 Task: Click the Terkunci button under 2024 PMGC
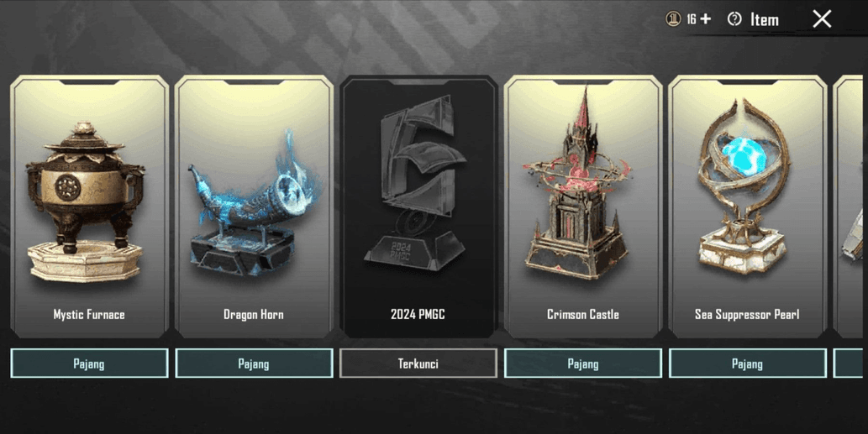pyautogui.click(x=418, y=363)
